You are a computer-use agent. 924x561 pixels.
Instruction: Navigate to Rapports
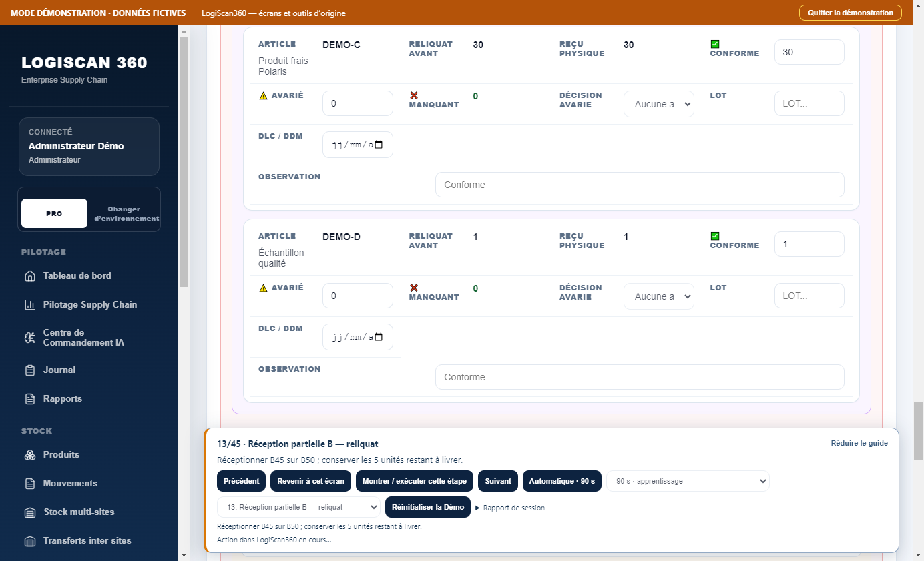(x=63, y=398)
